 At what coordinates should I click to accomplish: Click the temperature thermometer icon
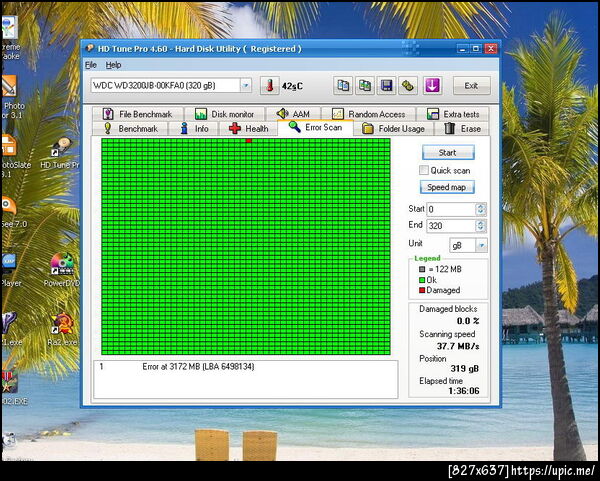coord(270,85)
